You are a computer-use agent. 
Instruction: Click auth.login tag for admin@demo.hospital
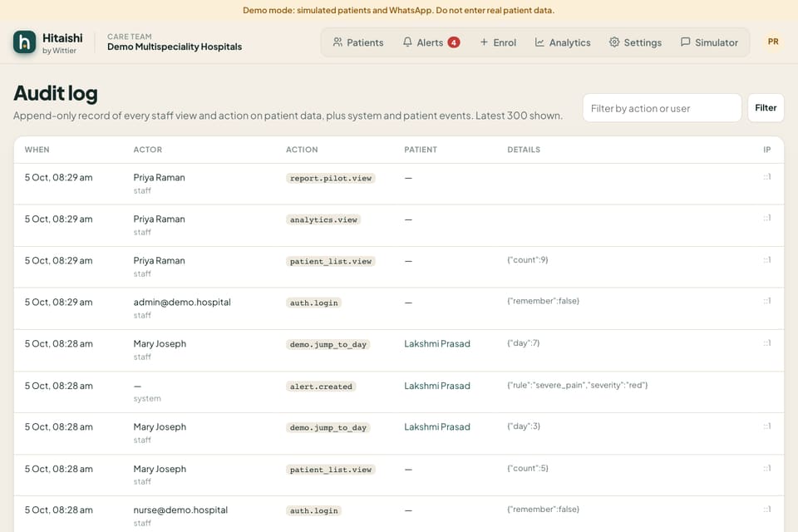(x=314, y=303)
